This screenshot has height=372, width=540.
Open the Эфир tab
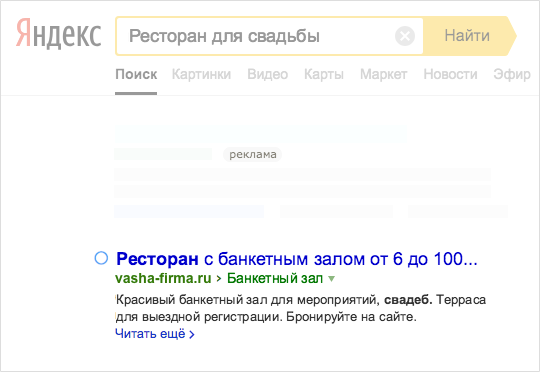512,74
